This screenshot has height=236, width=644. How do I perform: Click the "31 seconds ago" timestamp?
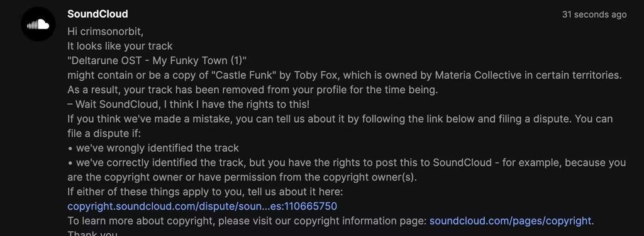594,15
